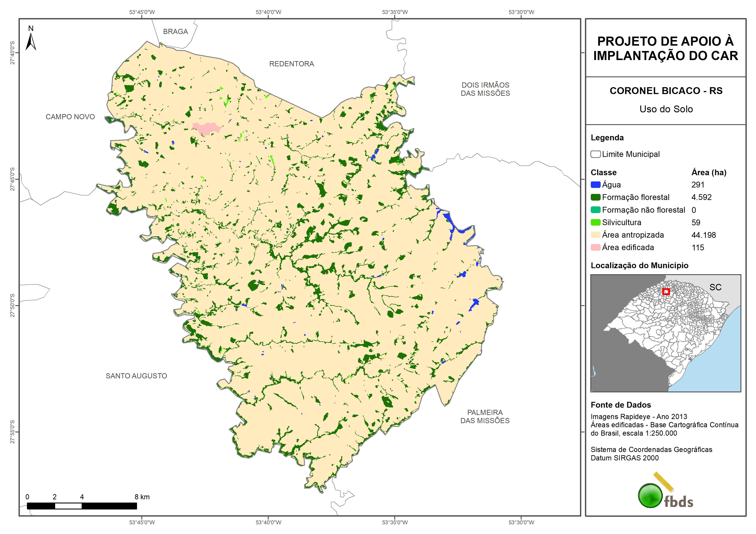756x534 pixels.
Task: Click the light green Silvicultura swatch
Action: click(595, 222)
